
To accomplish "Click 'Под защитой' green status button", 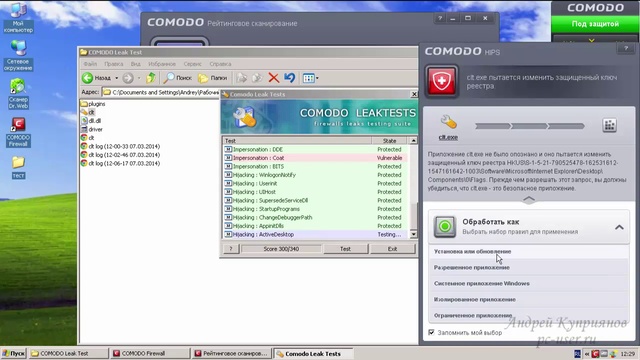I will tap(595, 24).
